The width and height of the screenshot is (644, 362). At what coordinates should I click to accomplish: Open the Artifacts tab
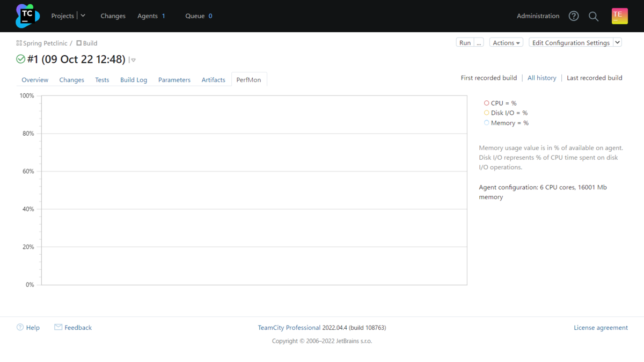[x=213, y=80]
